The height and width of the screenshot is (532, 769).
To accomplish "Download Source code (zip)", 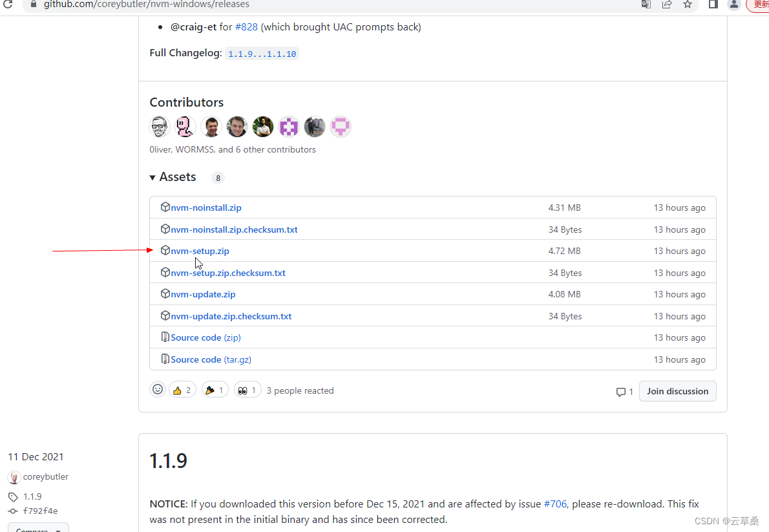I will pyautogui.click(x=205, y=337).
